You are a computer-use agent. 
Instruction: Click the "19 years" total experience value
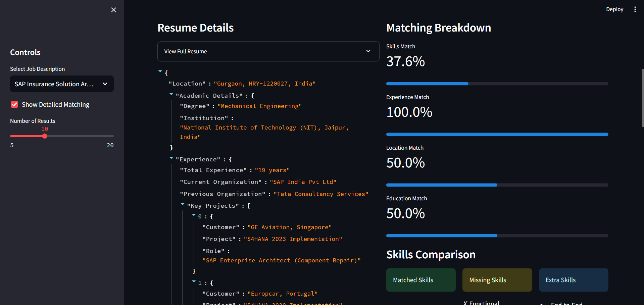(272, 170)
